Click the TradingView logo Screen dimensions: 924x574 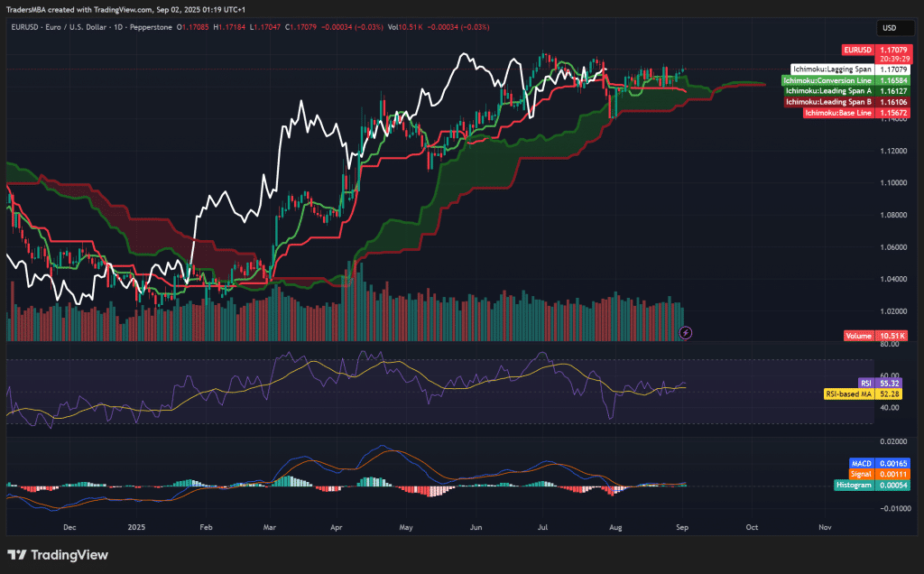(60, 555)
